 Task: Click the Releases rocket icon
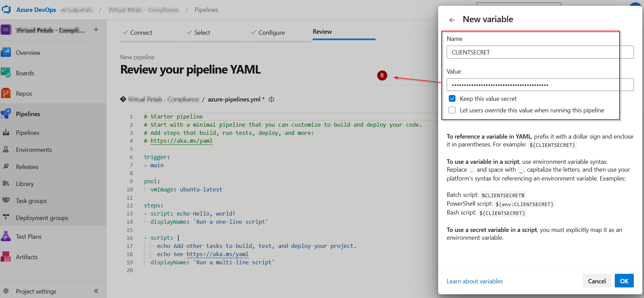(x=6, y=167)
